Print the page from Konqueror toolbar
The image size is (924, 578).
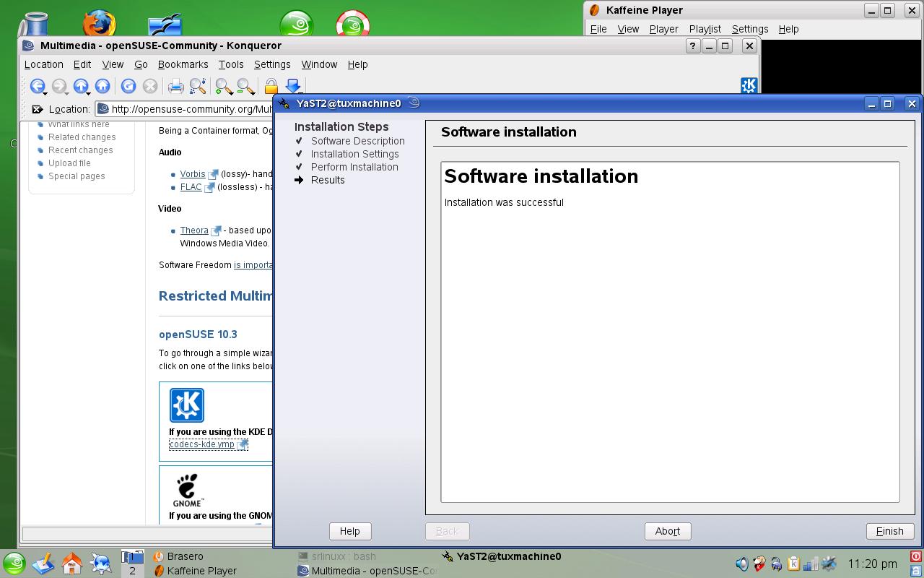(175, 87)
